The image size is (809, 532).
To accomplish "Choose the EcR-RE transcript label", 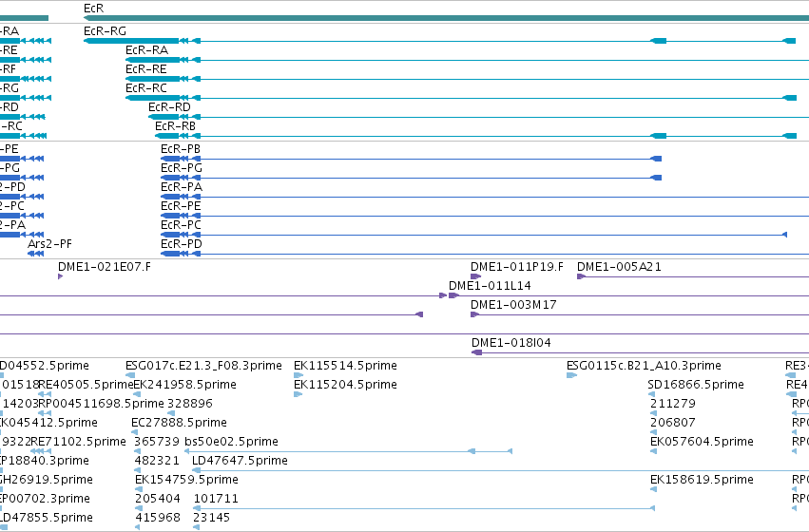I will pos(146,69).
